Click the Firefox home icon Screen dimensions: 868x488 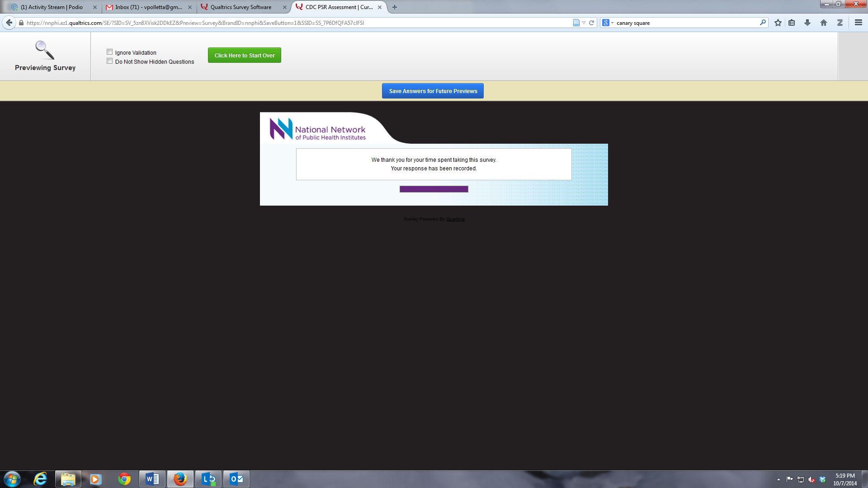tap(824, 23)
